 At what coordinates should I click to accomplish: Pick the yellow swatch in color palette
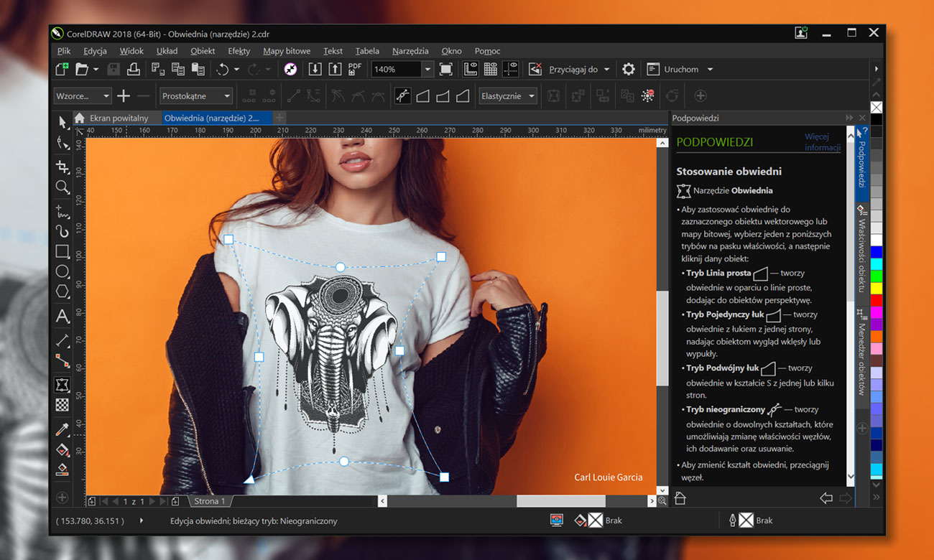tap(876, 288)
